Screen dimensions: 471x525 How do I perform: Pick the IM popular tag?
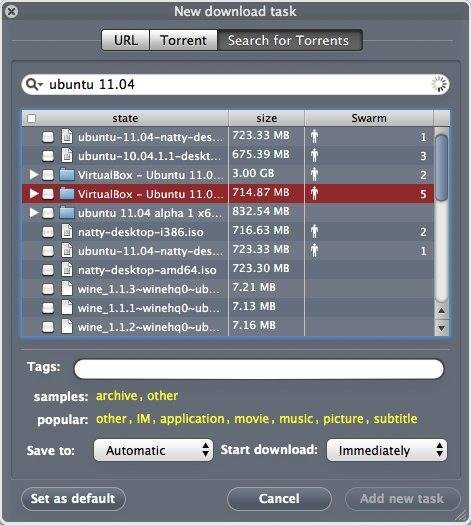[x=144, y=419]
